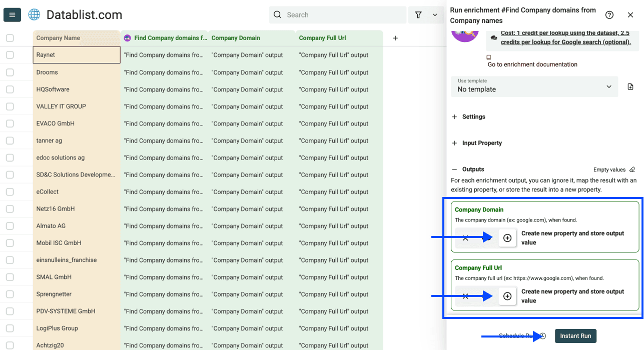
Task: Click the plus icon to create Company Full Url property
Action: point(507,296)
